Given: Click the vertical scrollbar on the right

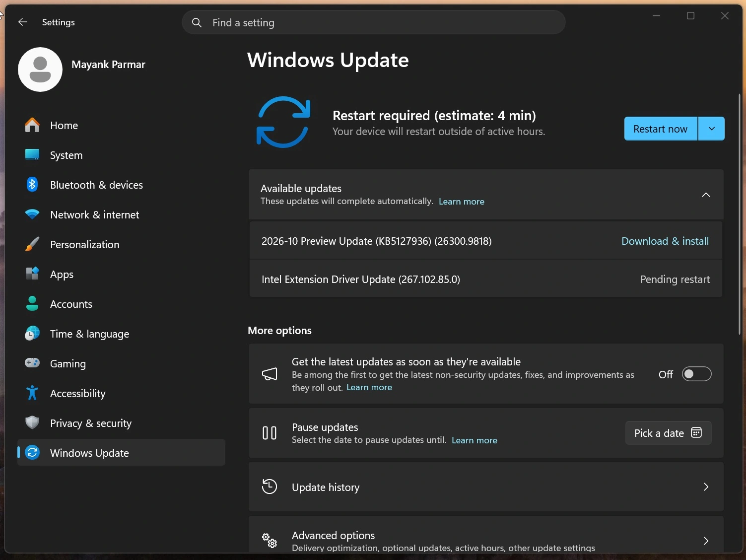Looking at the screenshot, I should 739,213.
